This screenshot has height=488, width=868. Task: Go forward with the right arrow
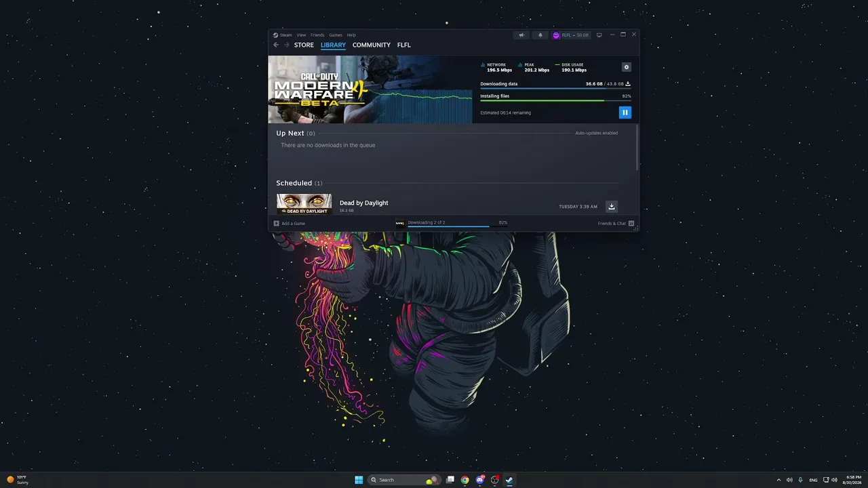(x=287, y=45)
